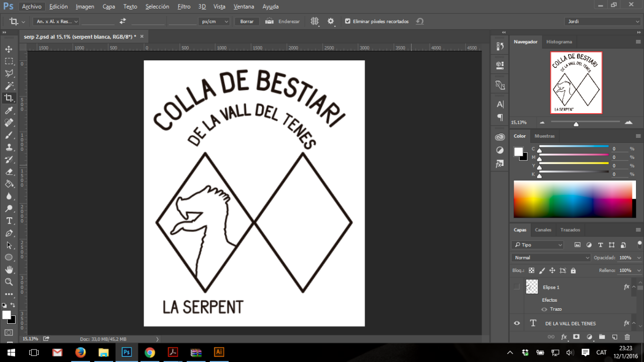Hide the DE LA VALL DEL TENES layer
The width and height of the screenshot is (644, 362).
pyautogui.click(x=517, y=323)
